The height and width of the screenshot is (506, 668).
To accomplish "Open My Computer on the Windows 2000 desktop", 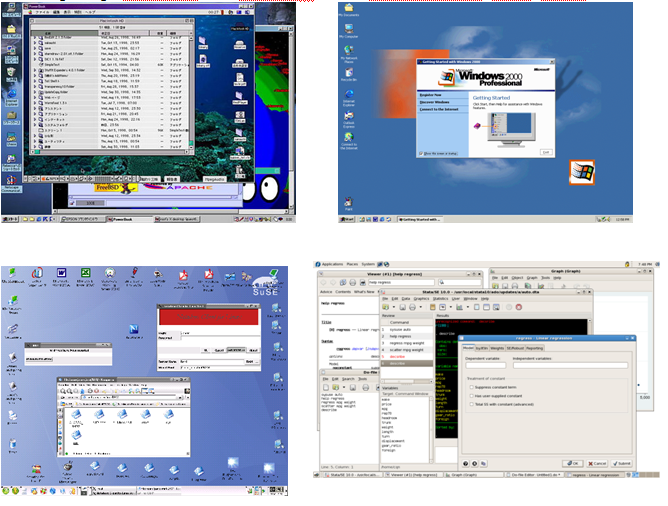I will [349, 29].
